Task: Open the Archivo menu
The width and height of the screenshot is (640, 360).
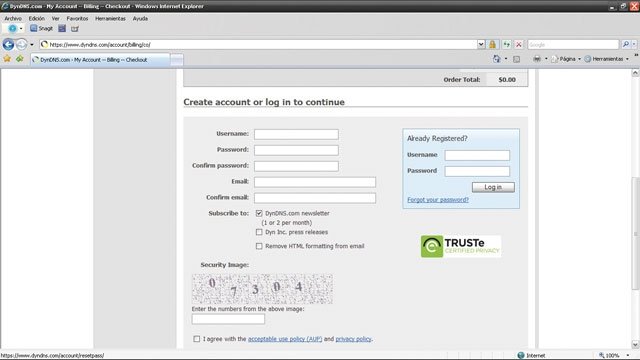Action: click(13, 18)
